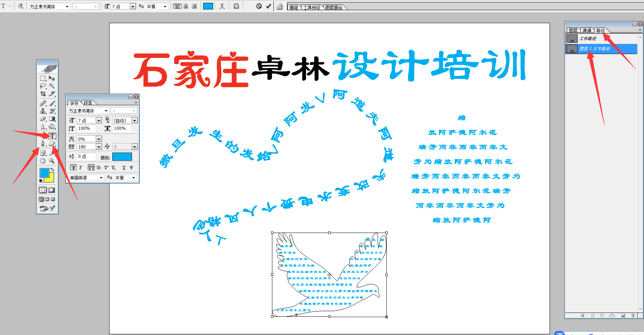
Task: Commit current text edits
Action: point(268,6)
